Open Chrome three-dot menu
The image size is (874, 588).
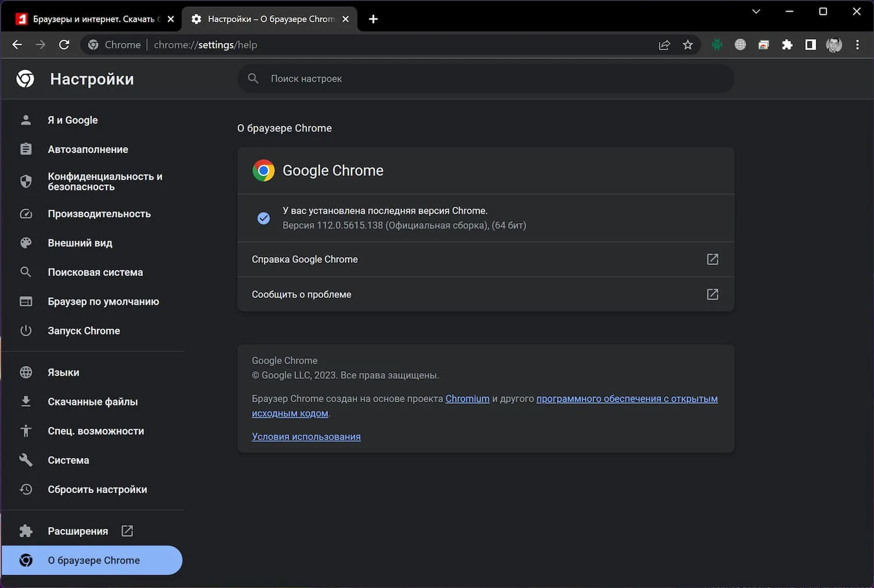[x=857, y=45]
